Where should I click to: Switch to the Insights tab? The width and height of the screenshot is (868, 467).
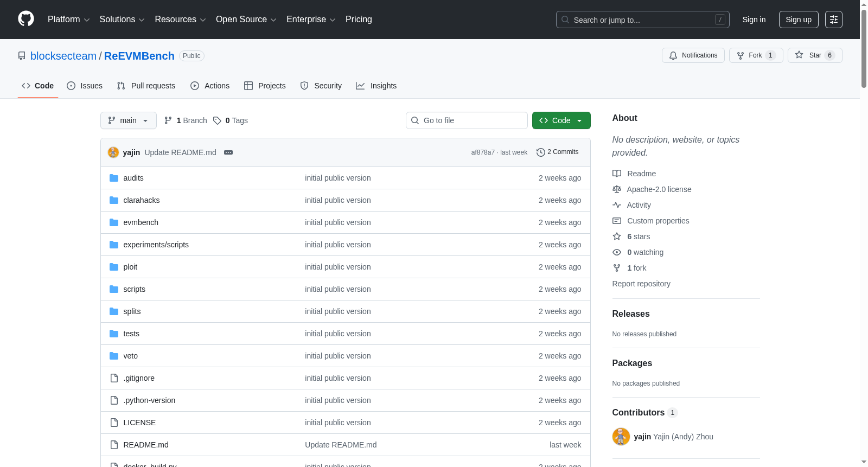coord(376,86)
